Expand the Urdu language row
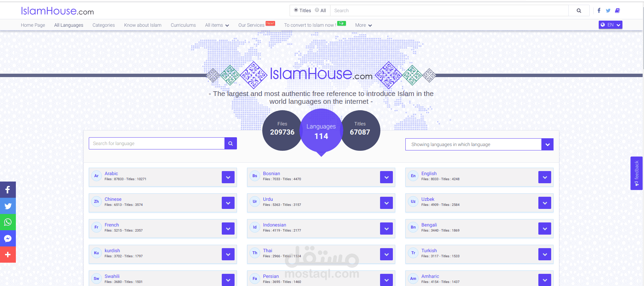This screenshot has width=644, height=286. point(386,203)
